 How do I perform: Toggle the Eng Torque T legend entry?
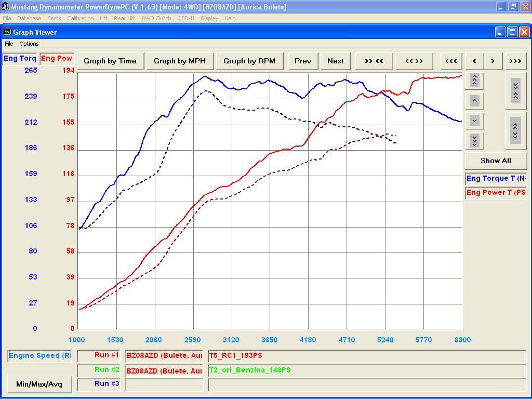point(496,179)
